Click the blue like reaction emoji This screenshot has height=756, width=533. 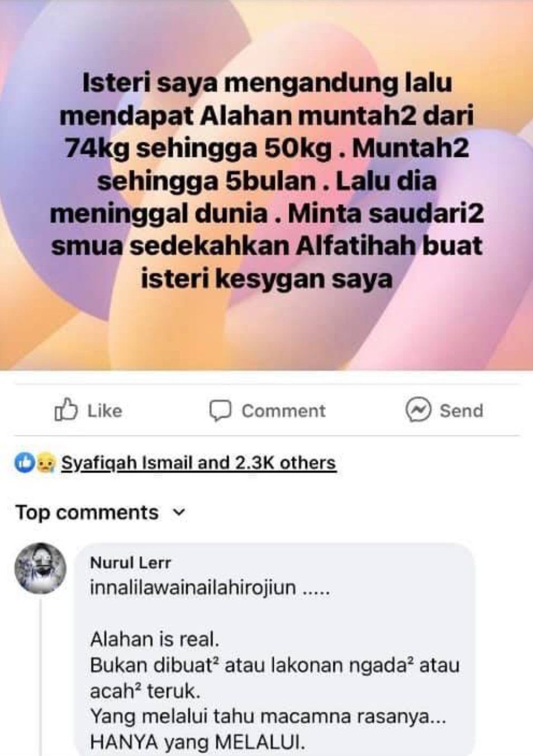point(25,463)
